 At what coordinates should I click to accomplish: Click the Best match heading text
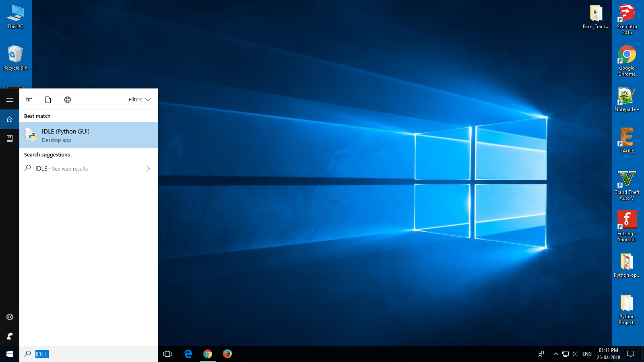37,116
